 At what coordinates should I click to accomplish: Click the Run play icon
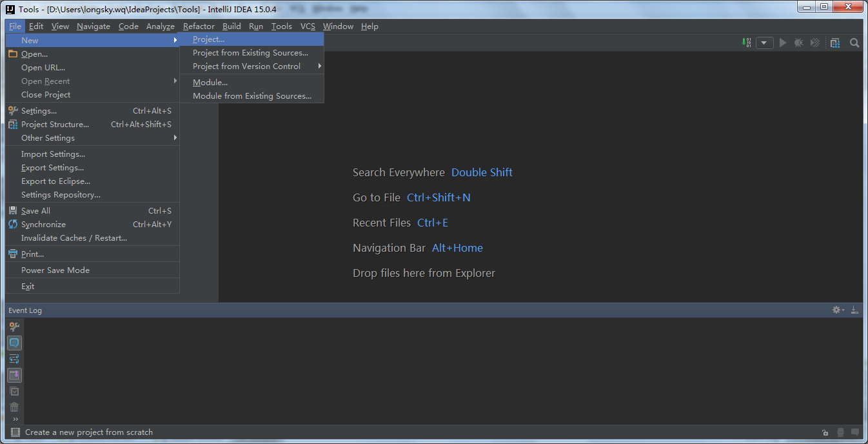783,43
